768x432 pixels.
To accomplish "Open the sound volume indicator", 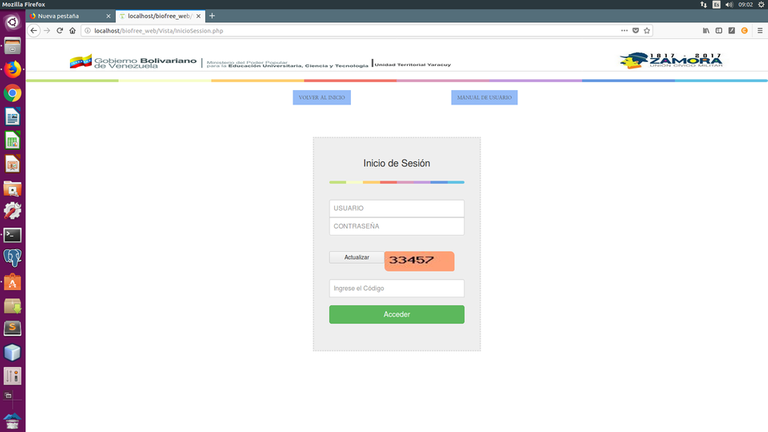I will click(729, 4).
